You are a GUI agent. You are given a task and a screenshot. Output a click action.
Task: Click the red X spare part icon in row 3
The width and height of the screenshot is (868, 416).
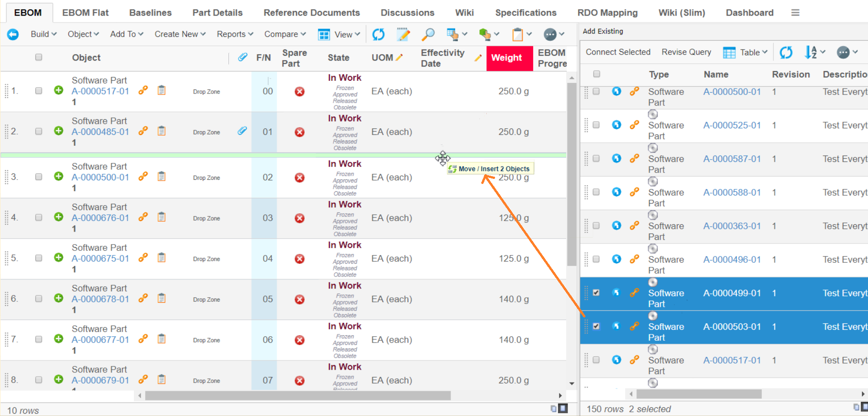point(300,178)
